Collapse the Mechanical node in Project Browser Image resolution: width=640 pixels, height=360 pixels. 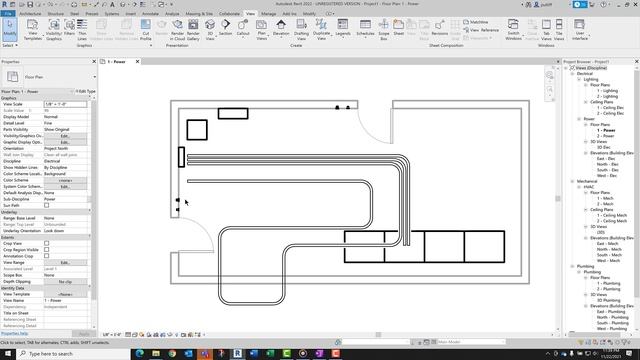[x=572, y=181]
